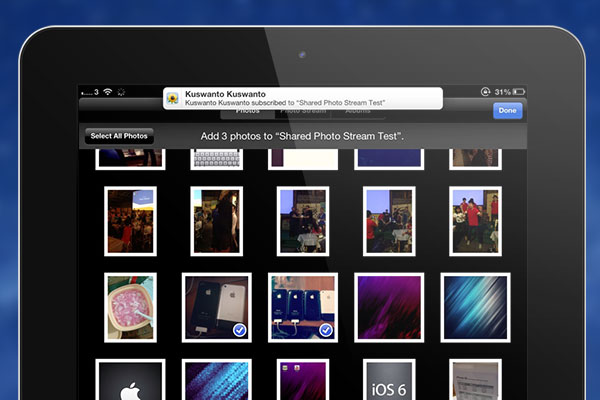600x400 pixels.
Task: Select the dark silhouette figure photo
Action: point(217,221)
